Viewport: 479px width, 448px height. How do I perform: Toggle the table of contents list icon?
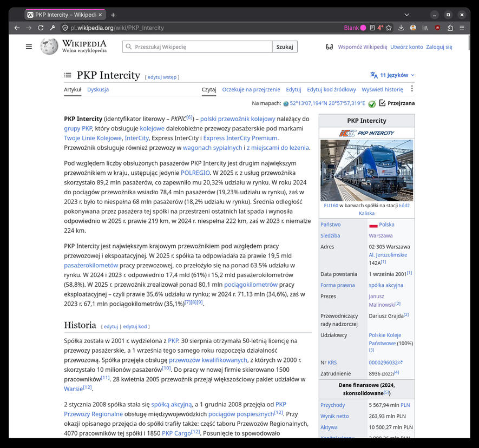(x=68, y=75)
